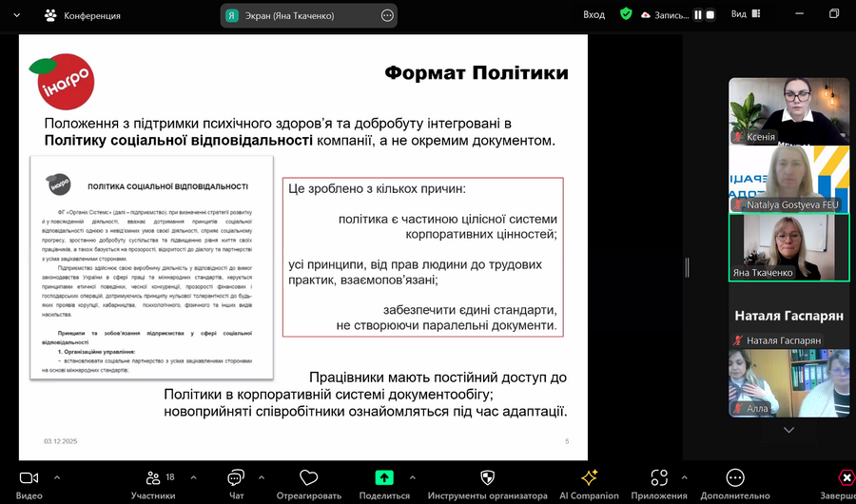Select Natalya Gostyeva FEU video tile
The image size is (856, 504).
[788, 179]
